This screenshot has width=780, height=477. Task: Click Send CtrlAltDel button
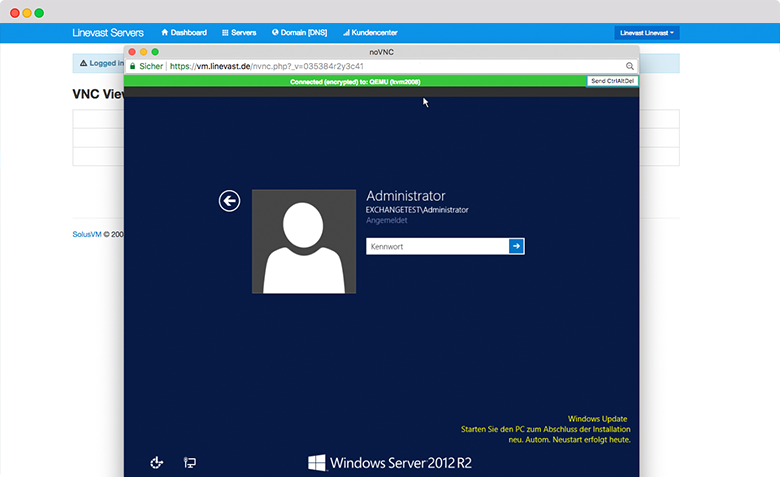pos(612,81)
